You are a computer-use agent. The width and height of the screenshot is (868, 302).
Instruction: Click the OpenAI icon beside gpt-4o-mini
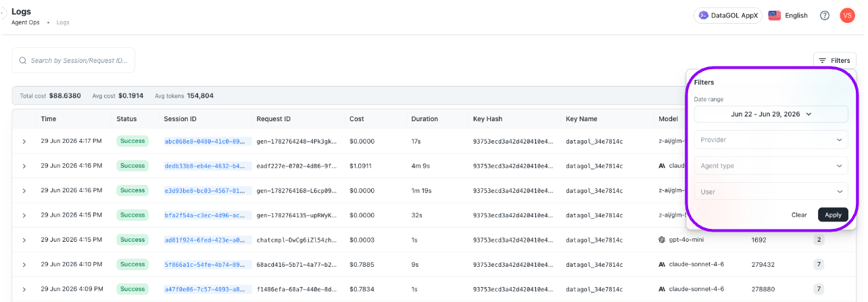pos(662,240)
